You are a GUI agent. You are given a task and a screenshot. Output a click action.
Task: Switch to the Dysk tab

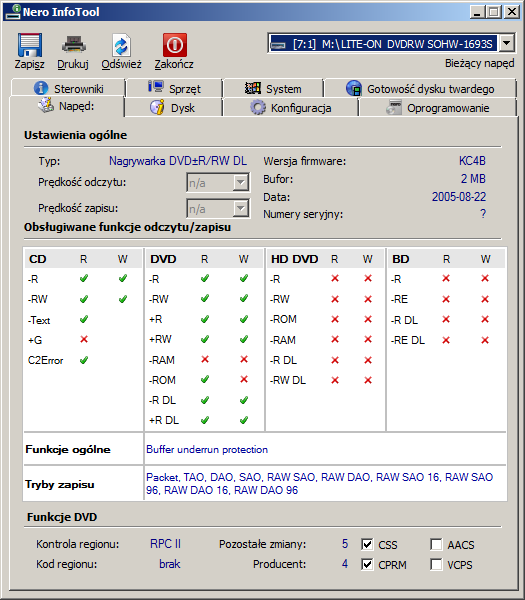click(173, 108)
